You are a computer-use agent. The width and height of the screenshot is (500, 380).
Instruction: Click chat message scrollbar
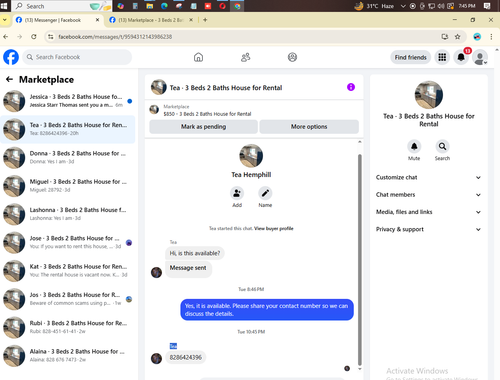click(360, 260)
